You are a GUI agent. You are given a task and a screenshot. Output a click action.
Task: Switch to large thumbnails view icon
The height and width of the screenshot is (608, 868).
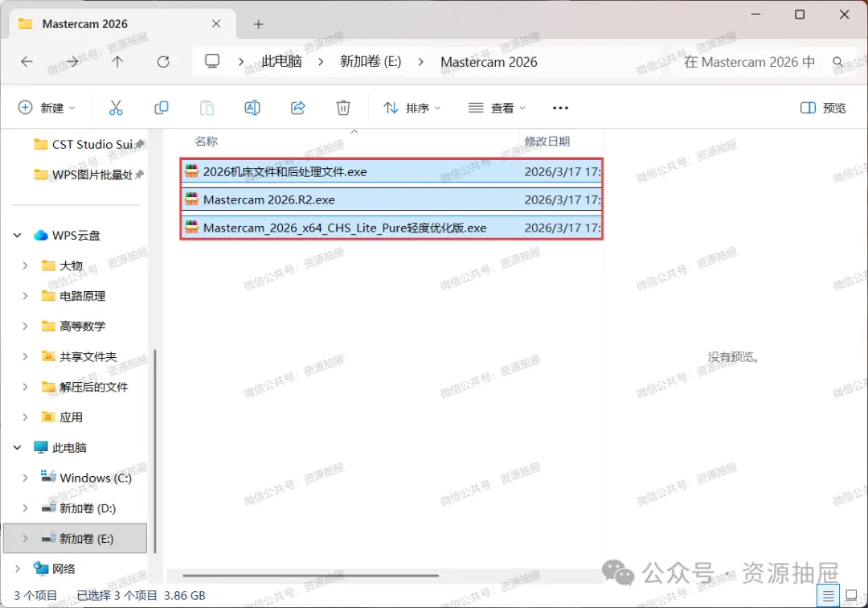click(852, 596)
